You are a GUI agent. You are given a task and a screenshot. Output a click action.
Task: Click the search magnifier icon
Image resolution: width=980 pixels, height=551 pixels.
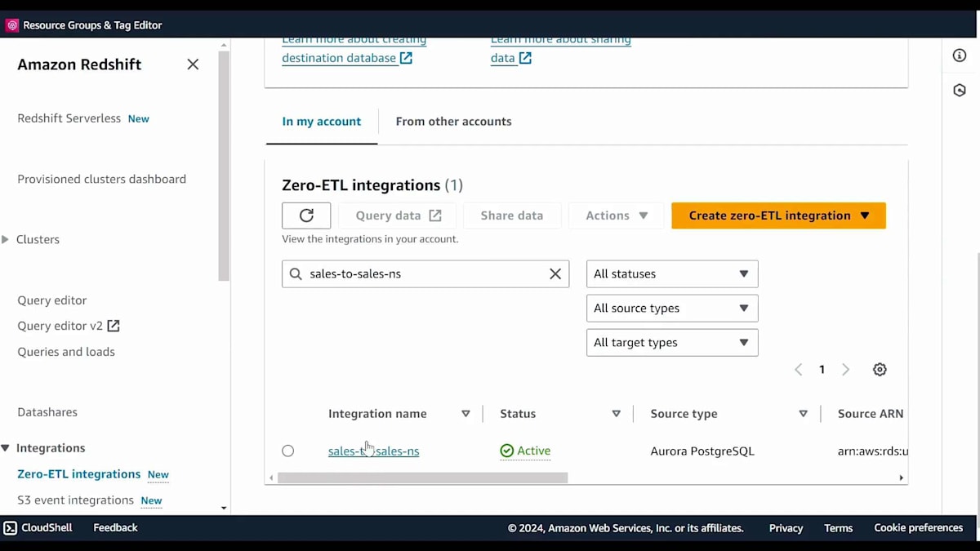(296, 274)
